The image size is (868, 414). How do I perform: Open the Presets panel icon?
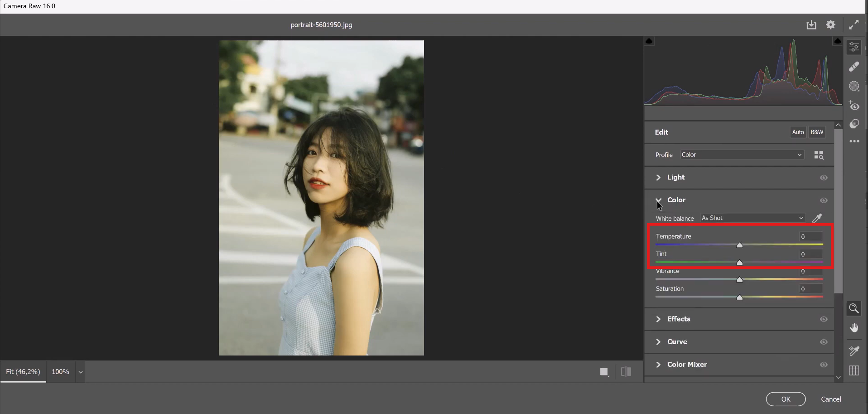point(854,124)
